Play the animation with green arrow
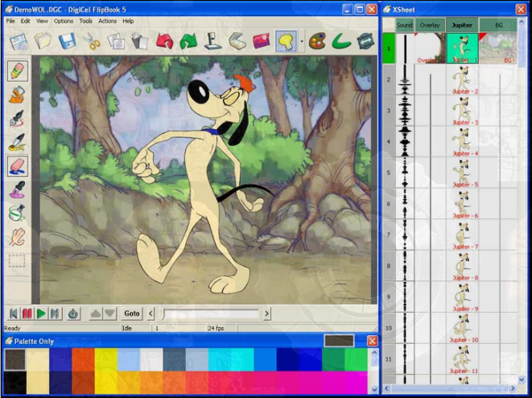 pyautogui.click(x=41, y=313)
